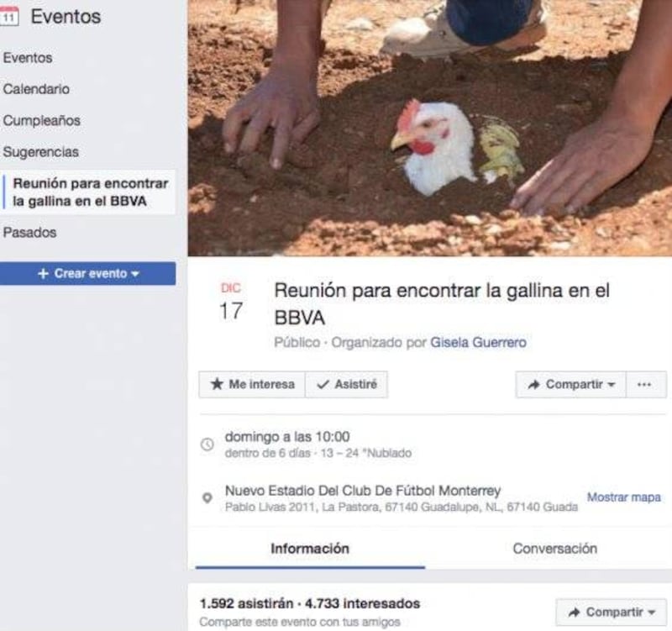View Pasados events in the sidebar
672x631 pixels.
(x=29, y=233)
